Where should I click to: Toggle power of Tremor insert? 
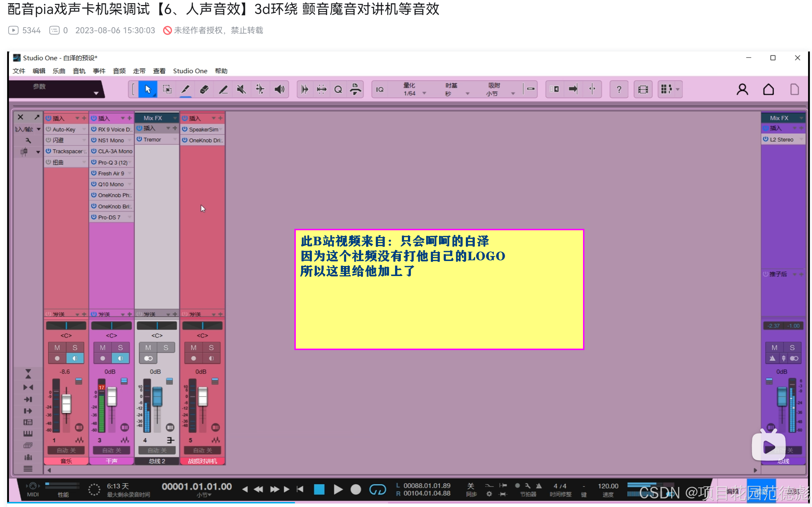(x=140, y=139)
